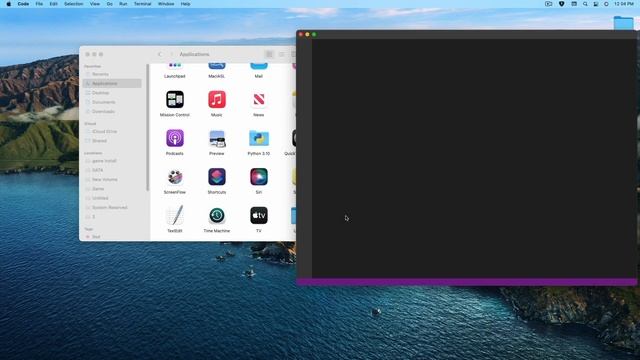The width and height of the screenshot is (640, 360).
Task: Open the Siri app icon
Action: 259,177
